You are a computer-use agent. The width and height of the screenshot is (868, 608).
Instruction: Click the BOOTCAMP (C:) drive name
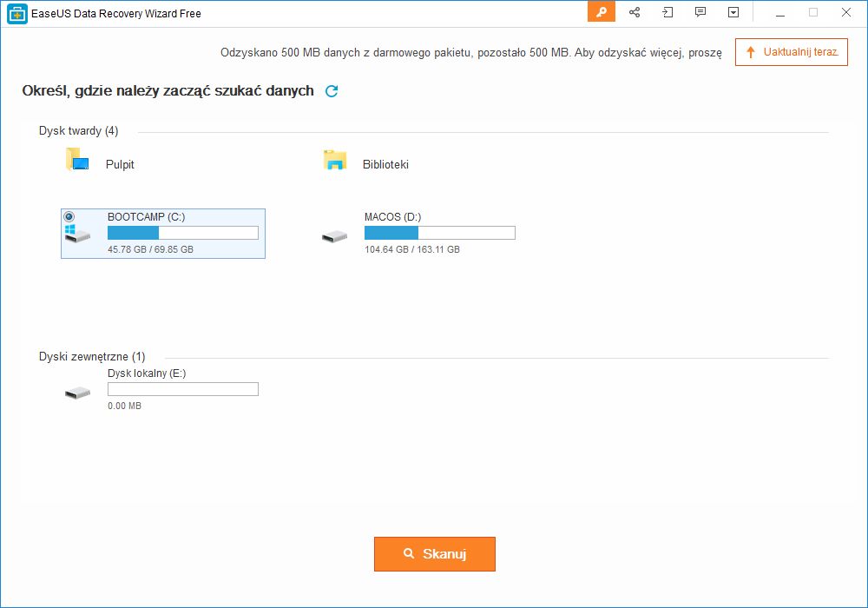(x=146, y=217)
